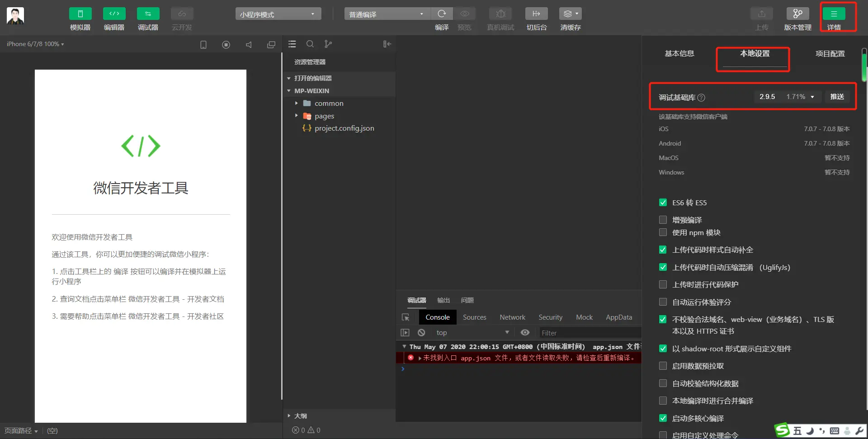Viewport: 868px width, 439px height.
Task: Click the console Filter input field
Action: coord(590,333)
